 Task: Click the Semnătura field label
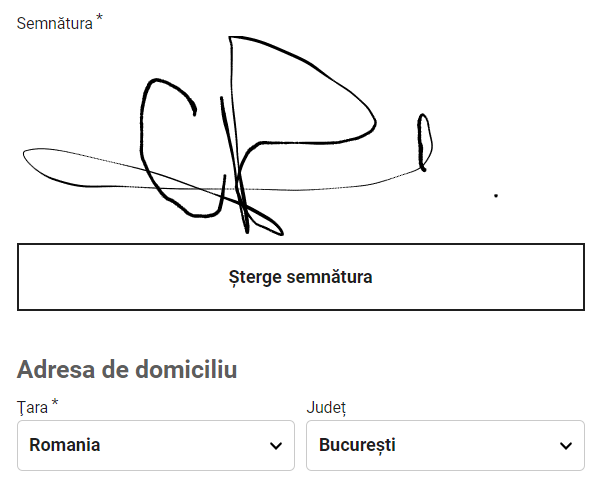[54, 24]
